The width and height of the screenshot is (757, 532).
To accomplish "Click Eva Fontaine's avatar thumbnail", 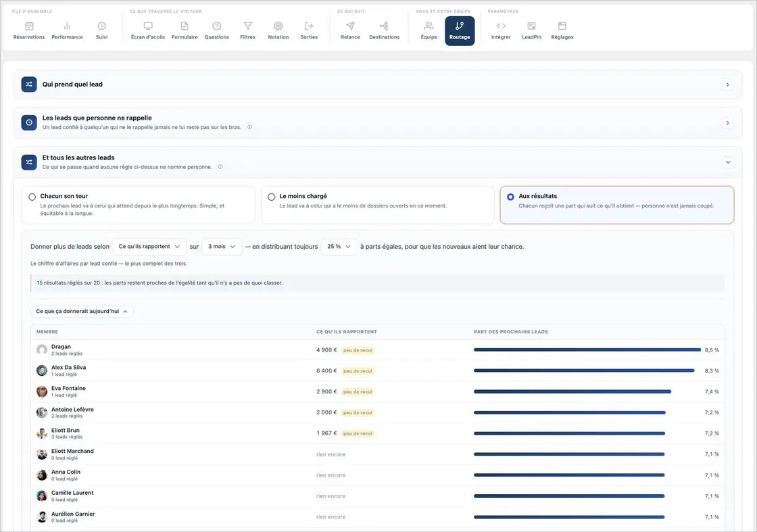I will pos(42,391).
